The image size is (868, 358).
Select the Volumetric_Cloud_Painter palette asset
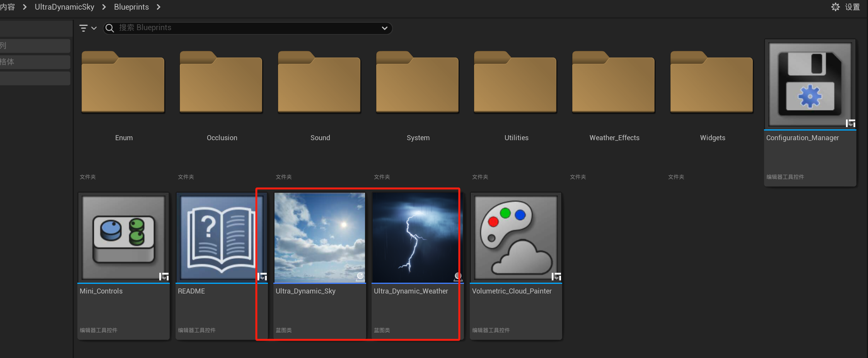pyautogui.click(x=516, y=238)
